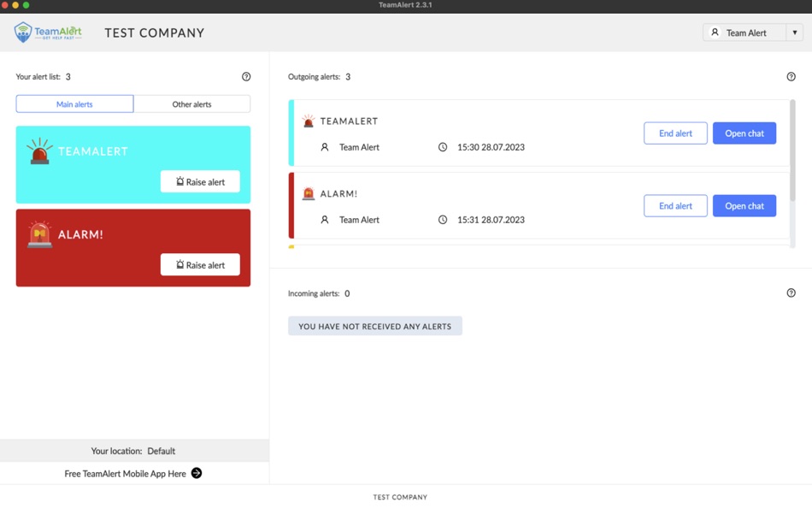
Task: Click TEST COMPANY text in the footer
Action: 400,497
